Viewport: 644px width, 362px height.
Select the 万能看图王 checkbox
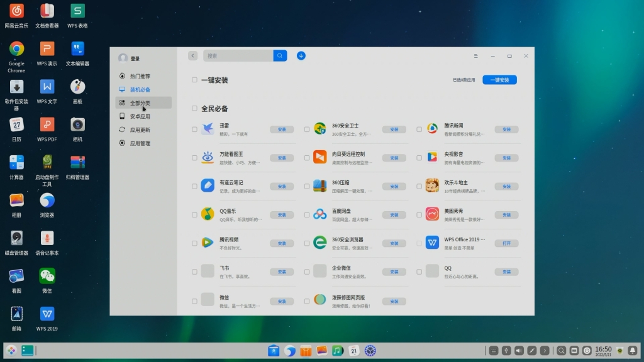(x=194, y=158)
